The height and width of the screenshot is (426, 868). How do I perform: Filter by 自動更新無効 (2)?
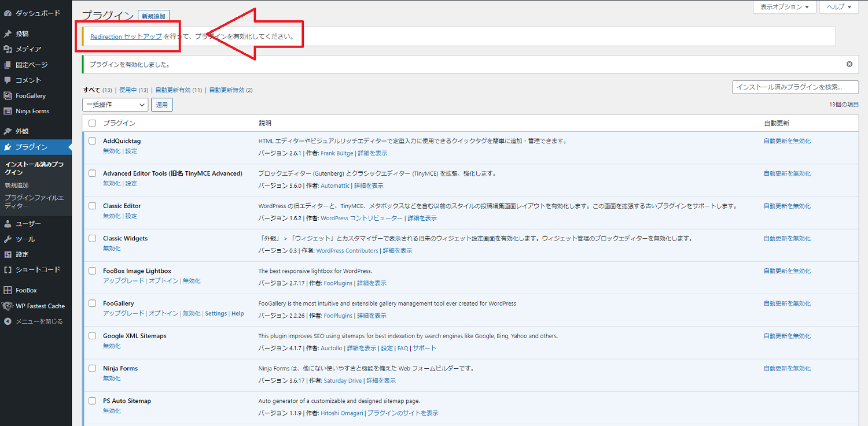[231, 90]
